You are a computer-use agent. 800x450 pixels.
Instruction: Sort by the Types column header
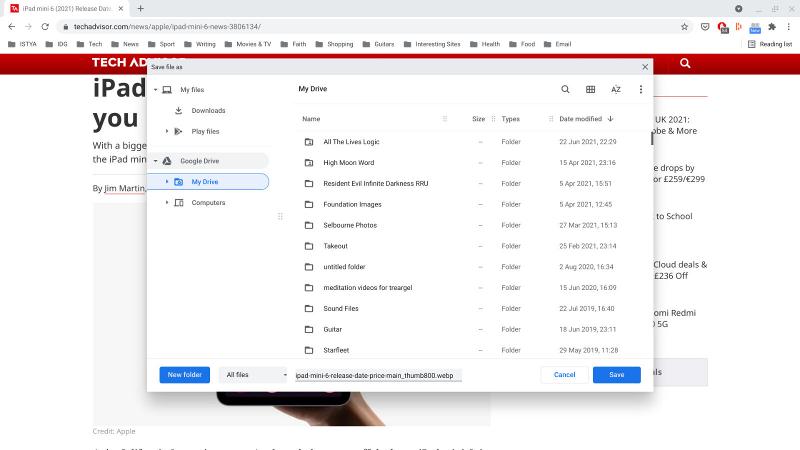pos(510,119)
